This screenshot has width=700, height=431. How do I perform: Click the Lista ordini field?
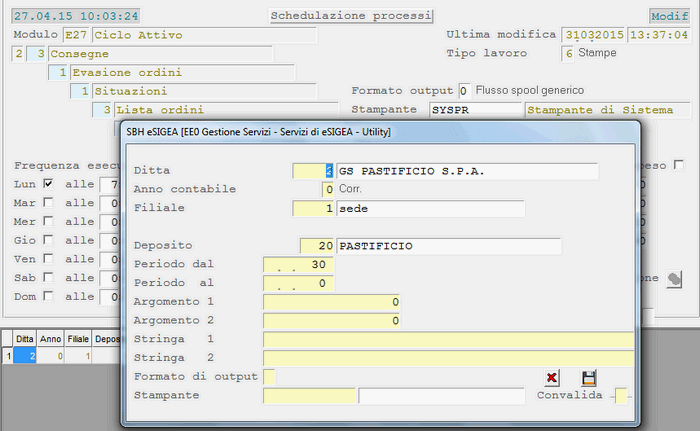(226, 110)
